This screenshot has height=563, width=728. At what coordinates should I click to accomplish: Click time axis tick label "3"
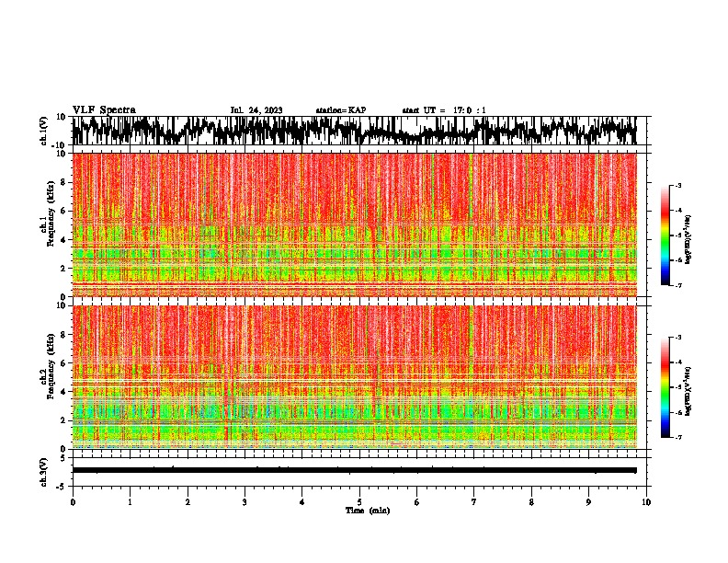[245, 502]
